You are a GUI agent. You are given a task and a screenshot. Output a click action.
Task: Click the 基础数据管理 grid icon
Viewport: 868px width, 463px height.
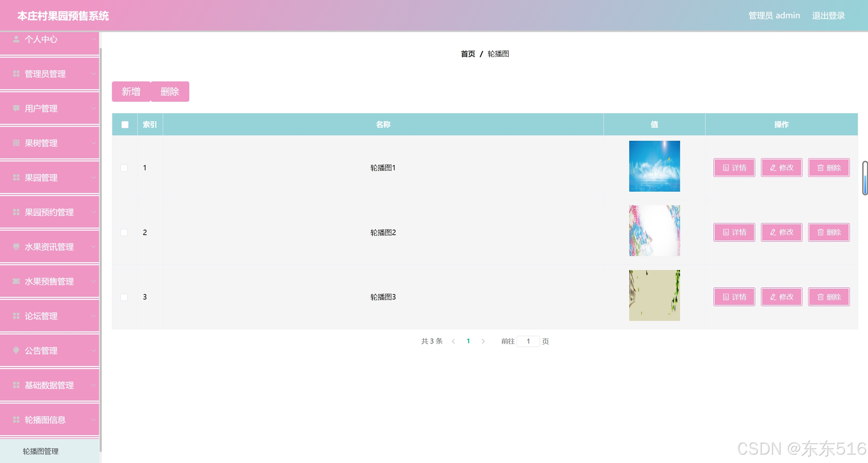(x=16, y=385)
